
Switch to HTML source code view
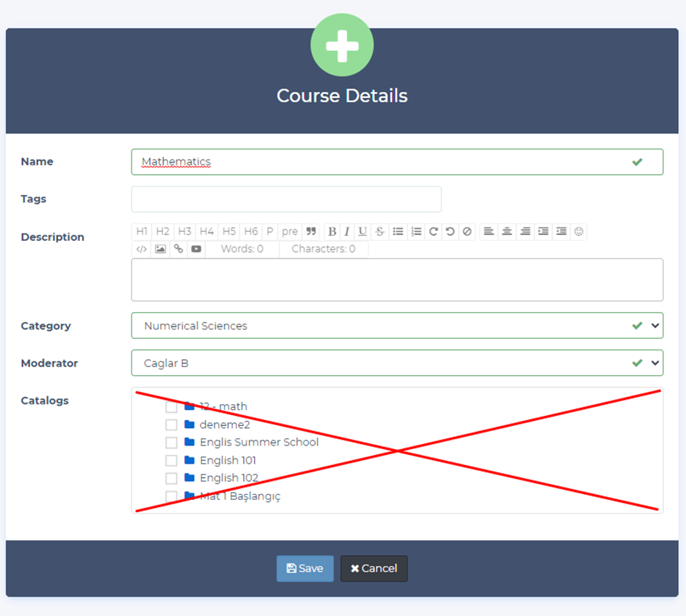click(142, 249)
